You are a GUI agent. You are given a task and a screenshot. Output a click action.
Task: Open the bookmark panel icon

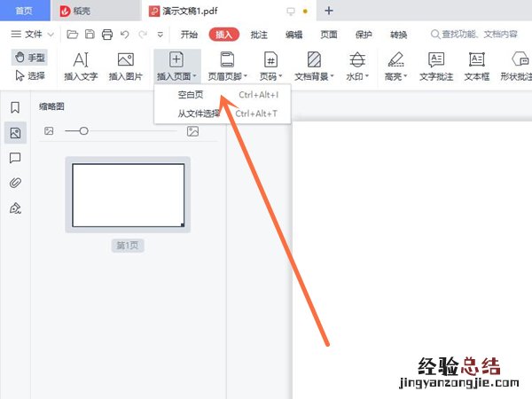15,107
